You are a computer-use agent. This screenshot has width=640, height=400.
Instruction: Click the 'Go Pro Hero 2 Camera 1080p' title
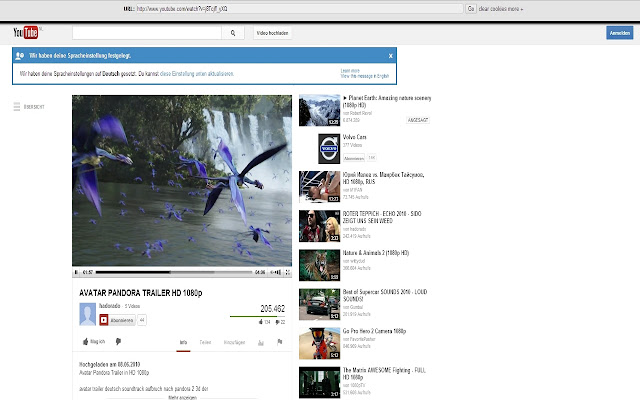(374, 331)
